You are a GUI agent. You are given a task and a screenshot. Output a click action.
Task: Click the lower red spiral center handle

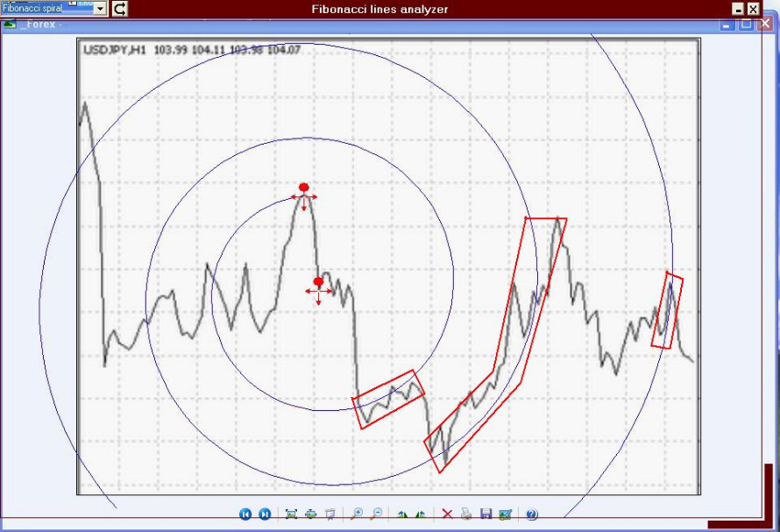click(318, 281)
